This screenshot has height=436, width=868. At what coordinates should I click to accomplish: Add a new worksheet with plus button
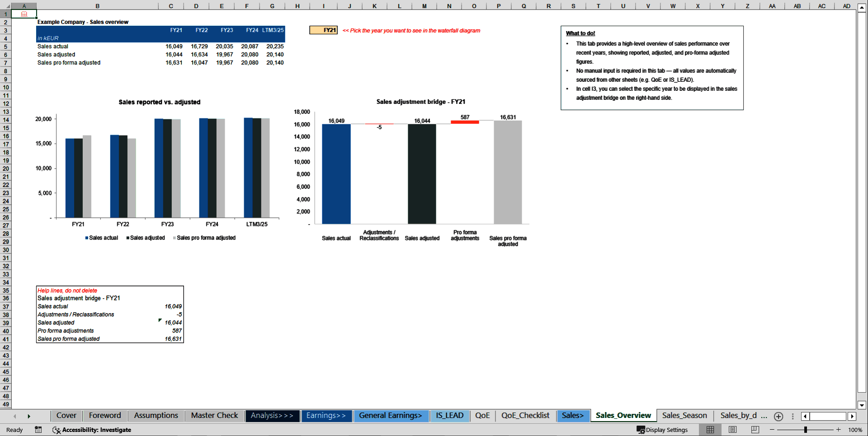point(778,416)
